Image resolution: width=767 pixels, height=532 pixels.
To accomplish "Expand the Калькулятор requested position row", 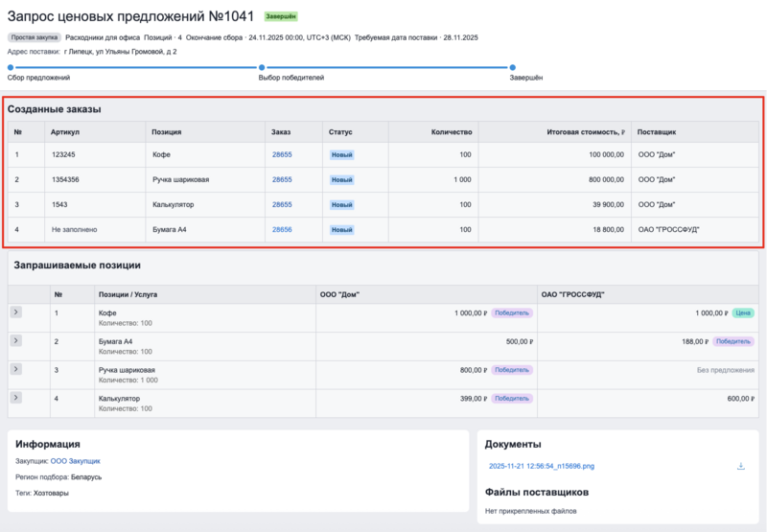I will coord(15,398).
